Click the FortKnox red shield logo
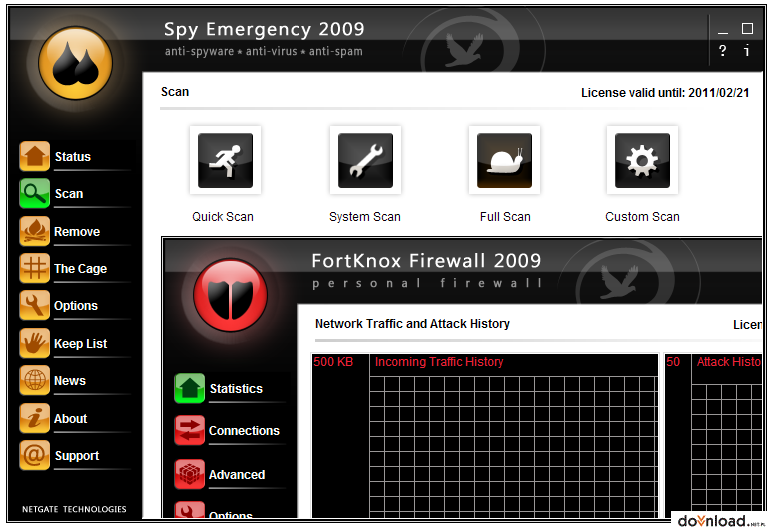771x530 pixels. click(x=230, y=295)
